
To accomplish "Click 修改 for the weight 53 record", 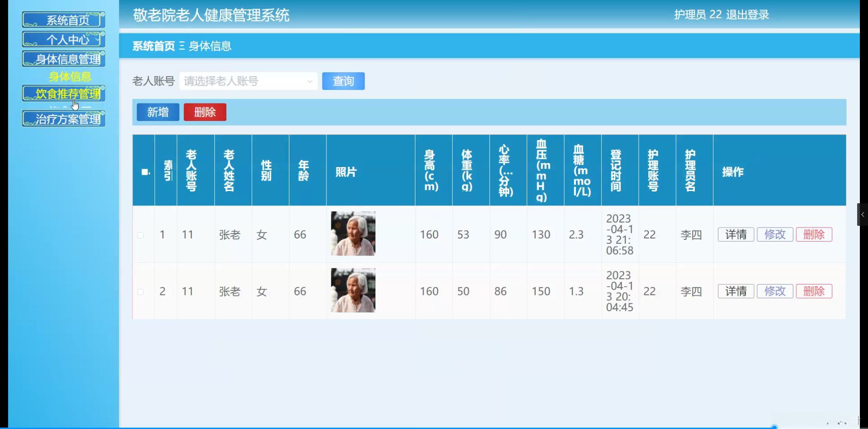I will [x=775, y=234].
